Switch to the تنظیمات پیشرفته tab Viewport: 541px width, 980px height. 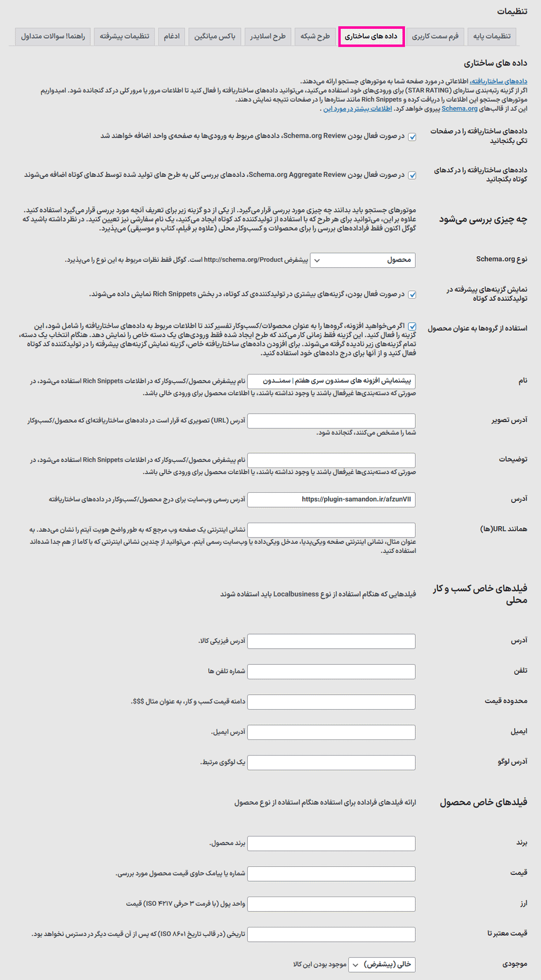tap(124, 36)
